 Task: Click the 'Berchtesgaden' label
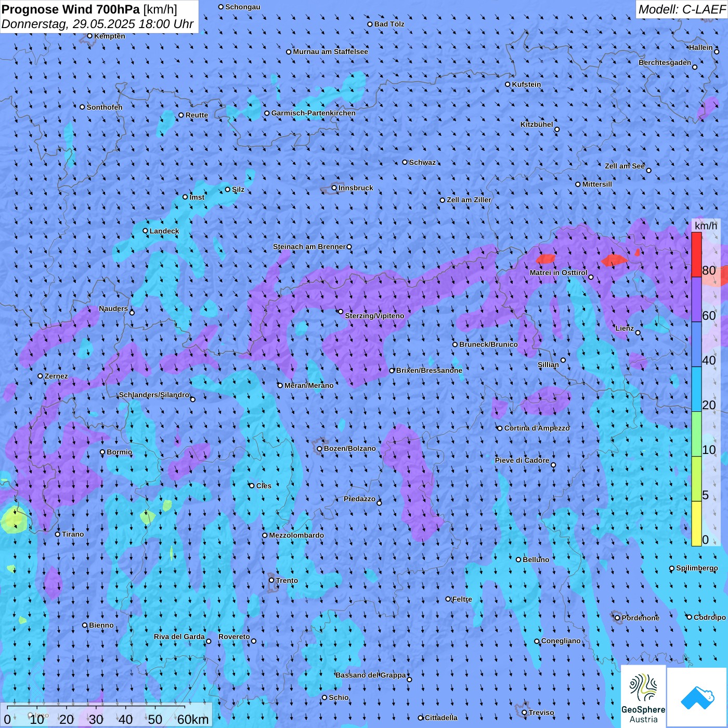click(x=665, y=63)
